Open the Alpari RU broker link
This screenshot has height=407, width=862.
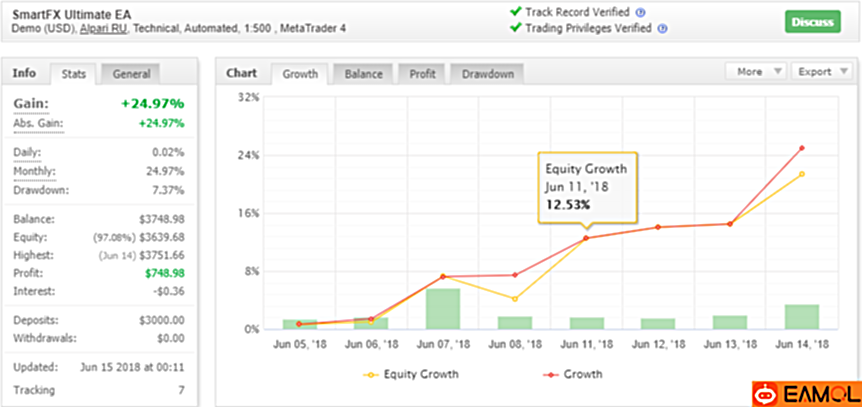coord(104,29)
